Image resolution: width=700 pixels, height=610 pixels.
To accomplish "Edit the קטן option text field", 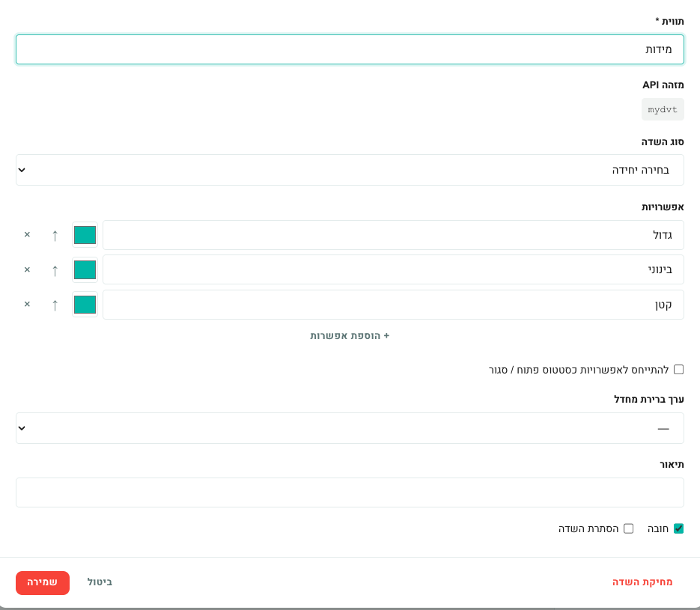I will click(393, 305).
